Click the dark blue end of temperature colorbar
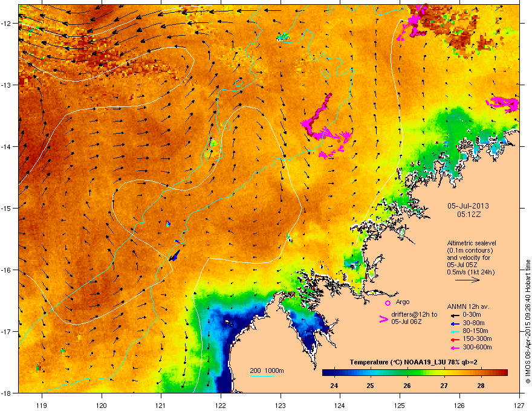532x411 pixels. [325, 372]
